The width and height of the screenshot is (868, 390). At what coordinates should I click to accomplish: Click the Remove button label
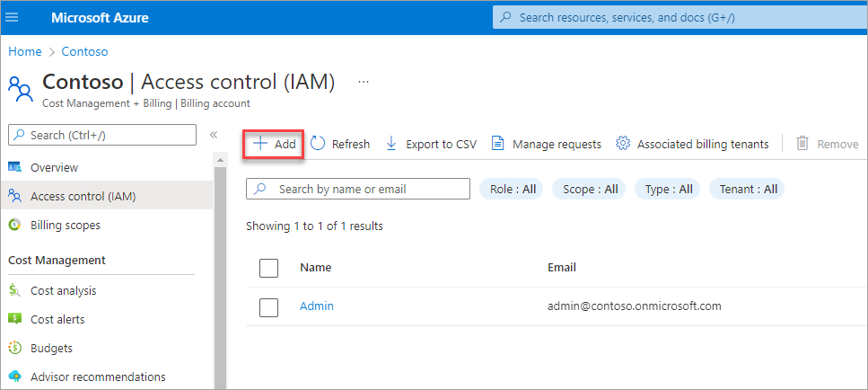tap(838, 144)
